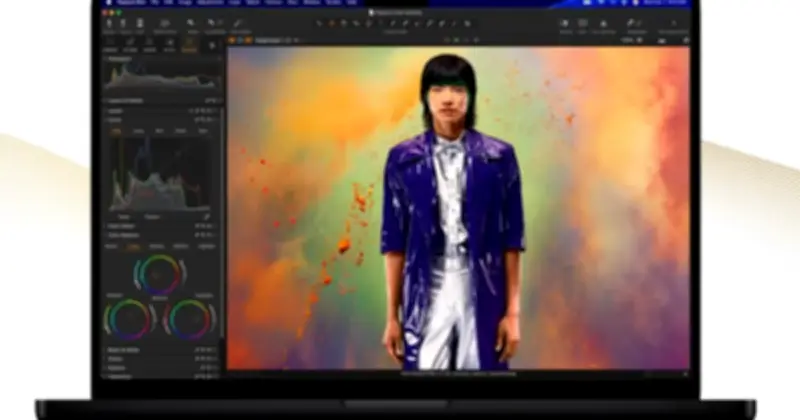The height and width of the screenshot is (420, 800).
Task: Click the Midtone color wheel at top
Action: coord(157,274)
